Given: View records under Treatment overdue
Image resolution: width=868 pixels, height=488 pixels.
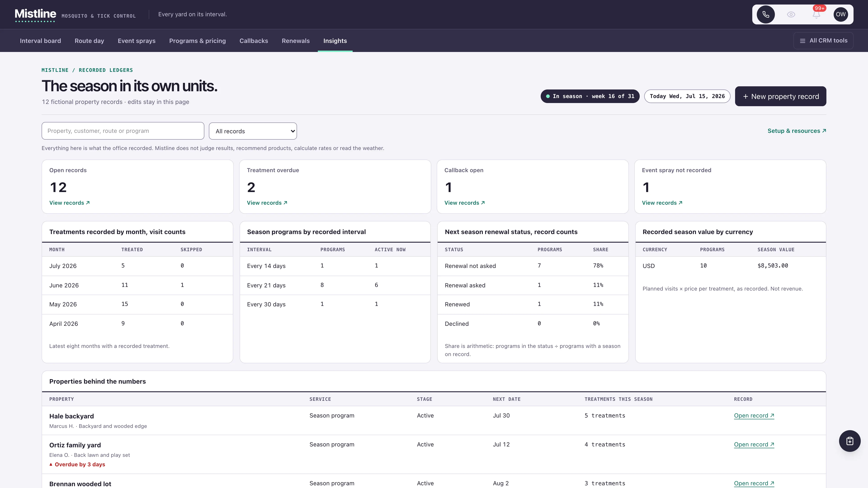Looking at the screenshot, I should 267,203.
